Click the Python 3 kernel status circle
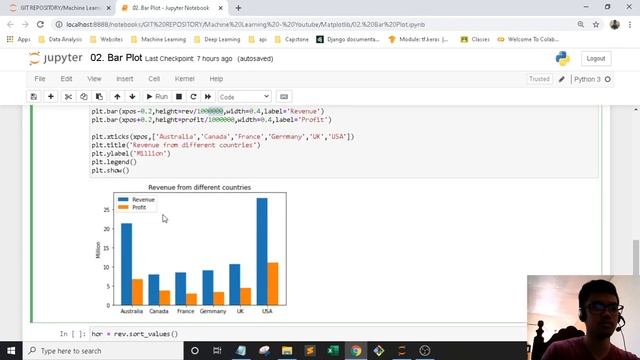640x360 pixels. [608, 79]
